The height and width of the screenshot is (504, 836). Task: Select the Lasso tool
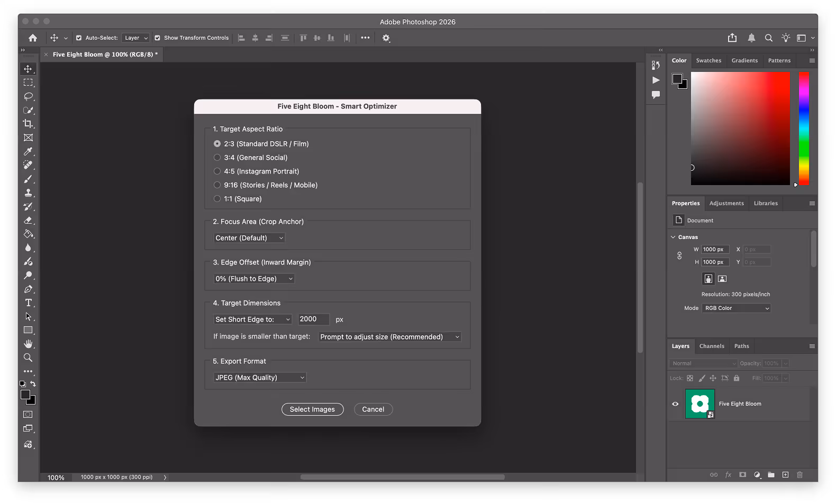click(28, 96)
